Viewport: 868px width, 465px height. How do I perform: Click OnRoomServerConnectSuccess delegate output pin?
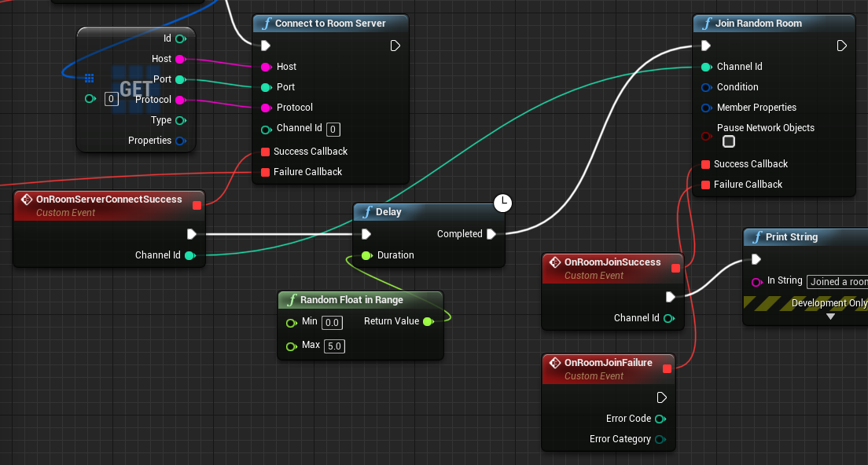197,206
